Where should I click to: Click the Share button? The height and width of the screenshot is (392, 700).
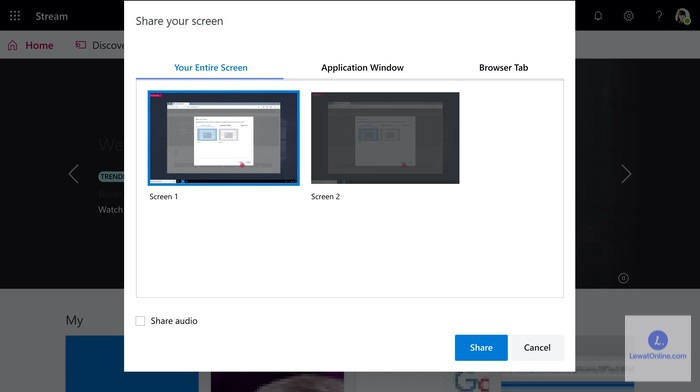tap(481, 347)
